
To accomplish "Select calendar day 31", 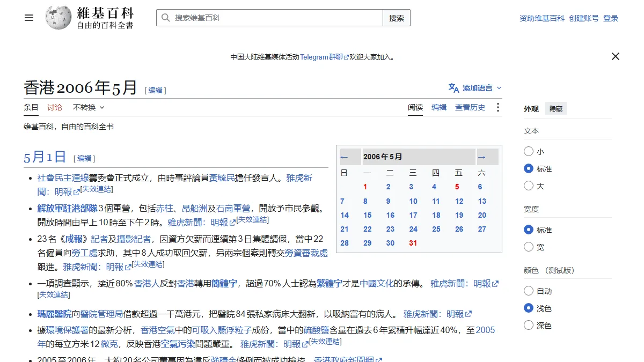I will (413, 243).
